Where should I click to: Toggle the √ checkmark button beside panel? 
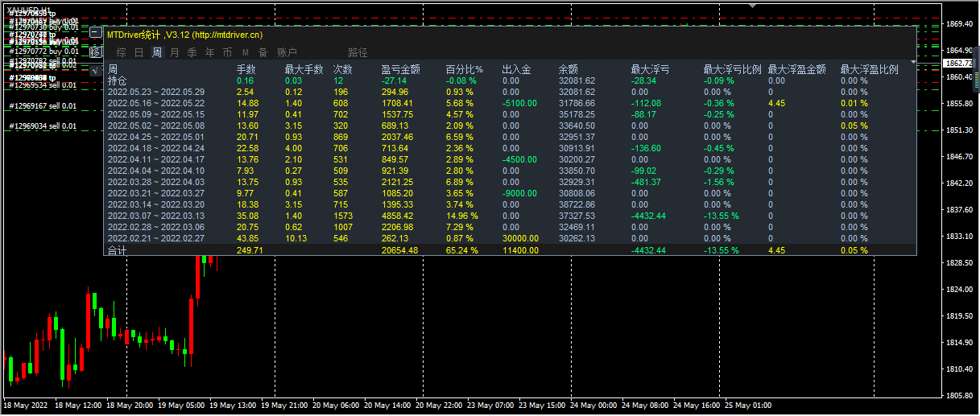[x=96, y=70]
